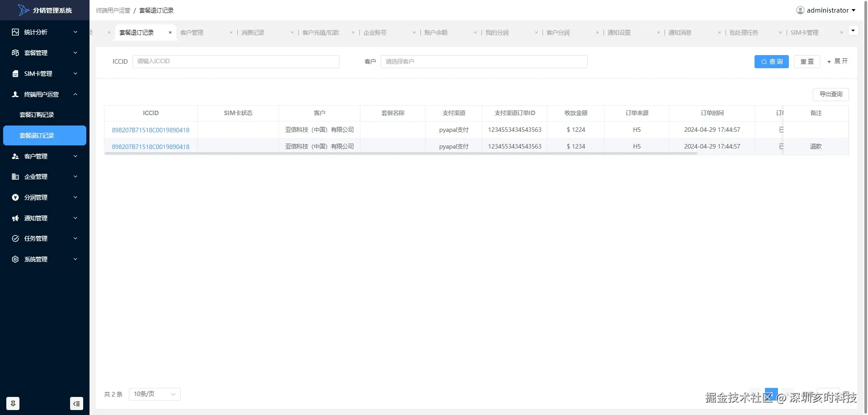Viewport: 868px width, 415px height.
Task: Expand the 分润管理 menu chevron
Action: pyautogui.click(x=75, y=197)
